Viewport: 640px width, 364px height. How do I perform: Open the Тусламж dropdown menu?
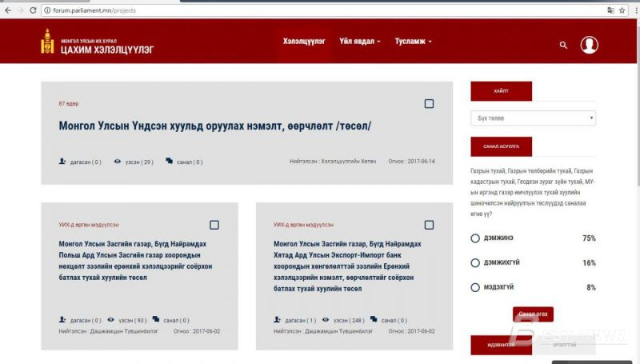pos(413,42)
